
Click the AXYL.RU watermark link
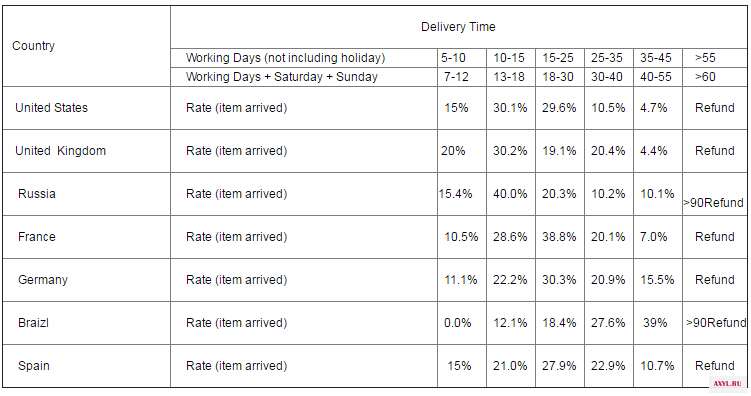point(727,384)
